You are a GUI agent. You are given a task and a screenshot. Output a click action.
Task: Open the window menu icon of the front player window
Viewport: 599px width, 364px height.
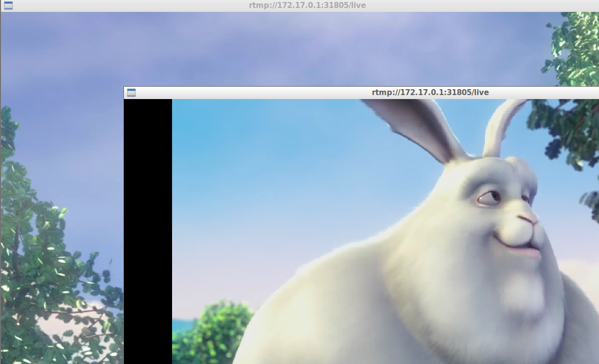131,93
